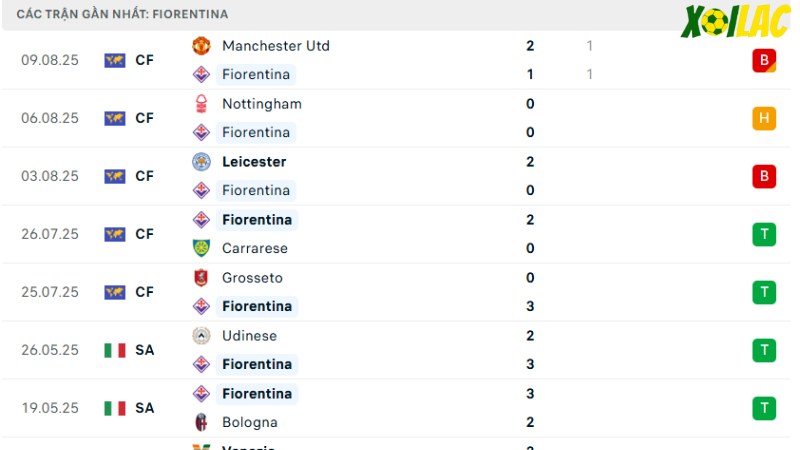Click the Leicester club crest
The width and height of the screenshot is (800, 450).
coord(201,162)
